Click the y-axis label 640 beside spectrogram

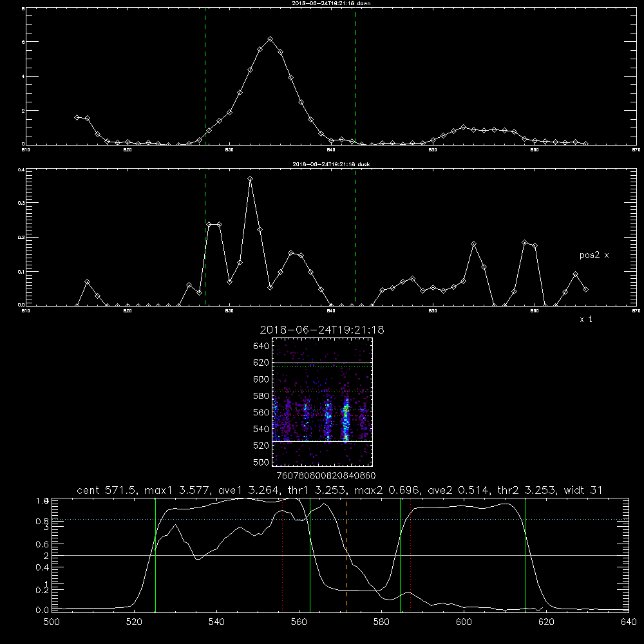tap(261, 346)
